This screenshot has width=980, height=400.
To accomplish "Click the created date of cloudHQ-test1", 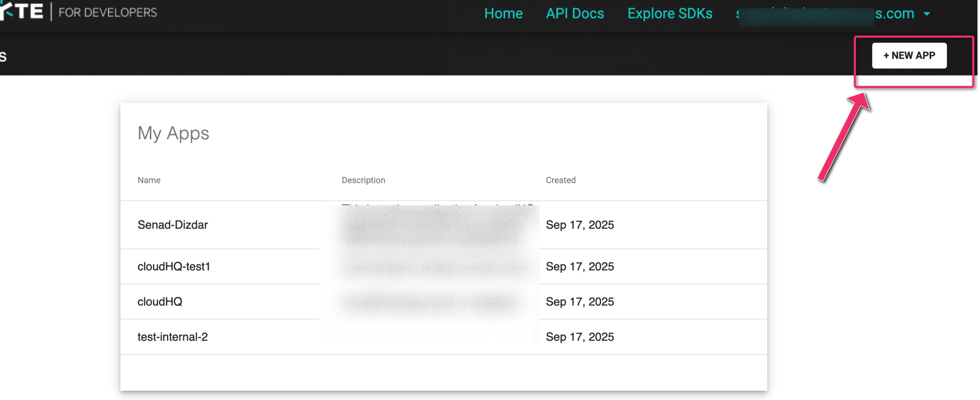I will [x=579, y=266].
